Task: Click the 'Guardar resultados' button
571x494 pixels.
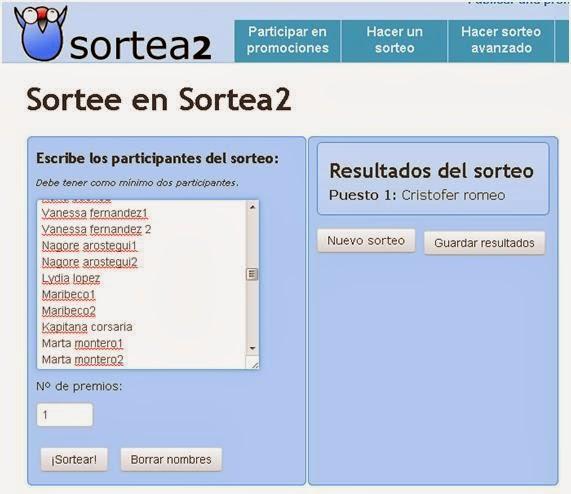Action: (484, 243)
